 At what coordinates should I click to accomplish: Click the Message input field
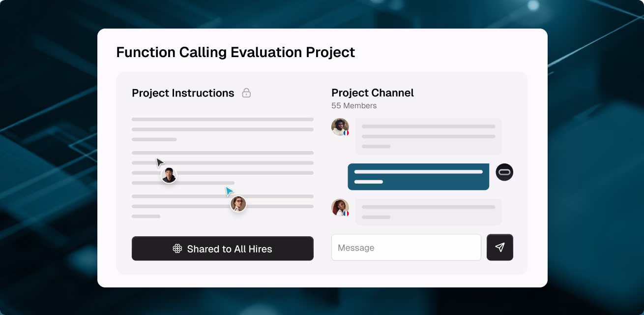(406, 247)
